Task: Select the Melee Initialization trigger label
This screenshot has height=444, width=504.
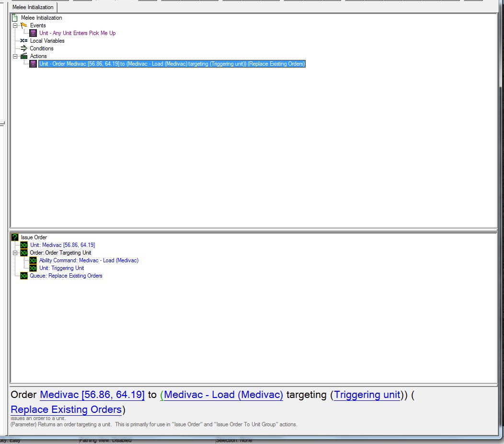Action: point(42,18)
